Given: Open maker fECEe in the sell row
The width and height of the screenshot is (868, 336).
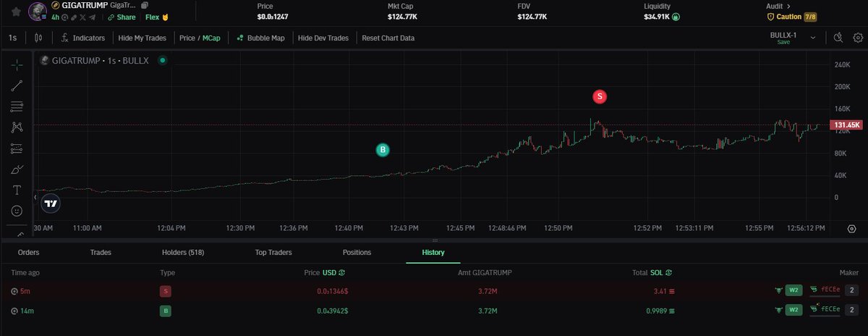Looking at the screenshot, I should tap(825, 290).
